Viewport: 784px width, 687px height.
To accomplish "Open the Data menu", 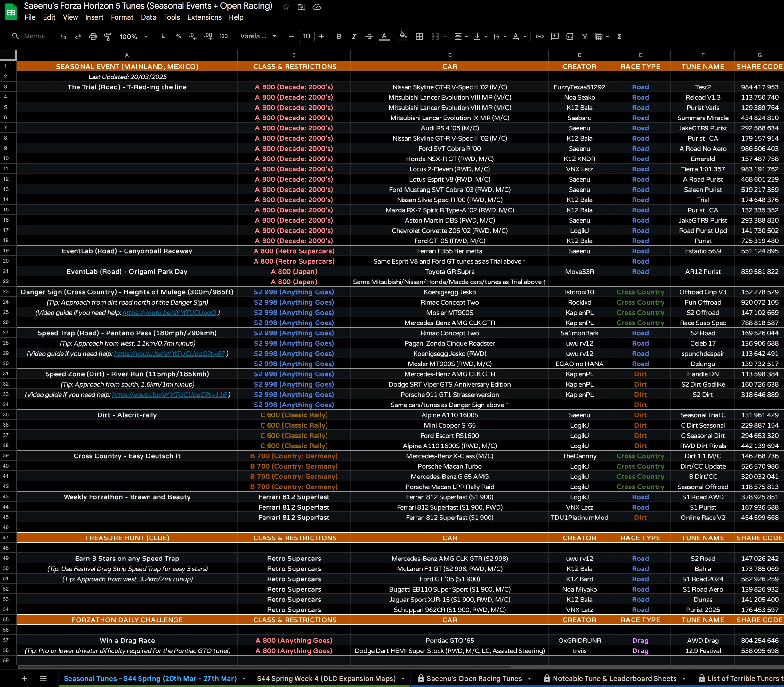I will pos(148,17).
